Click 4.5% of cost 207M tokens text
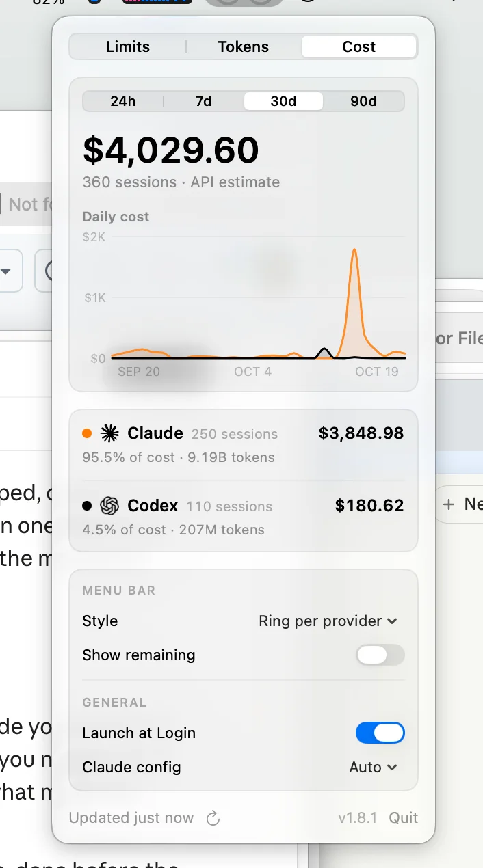This screenshot has width=483, height=868. tap(174, 530)
